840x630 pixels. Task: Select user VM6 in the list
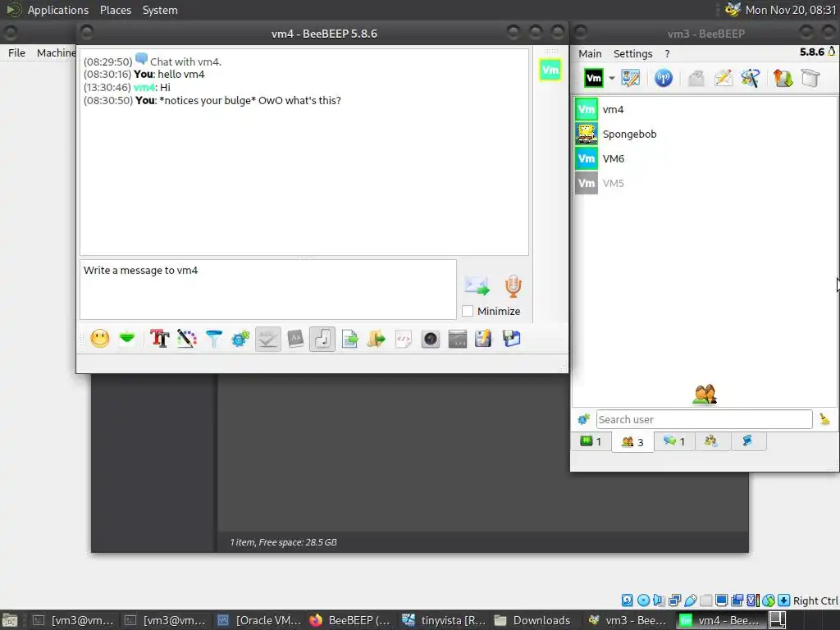click(705, 158)
